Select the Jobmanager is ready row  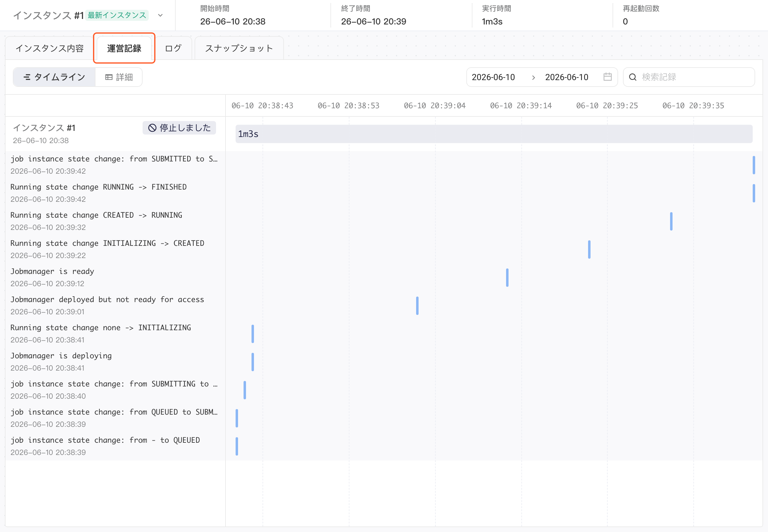[115, 277]
